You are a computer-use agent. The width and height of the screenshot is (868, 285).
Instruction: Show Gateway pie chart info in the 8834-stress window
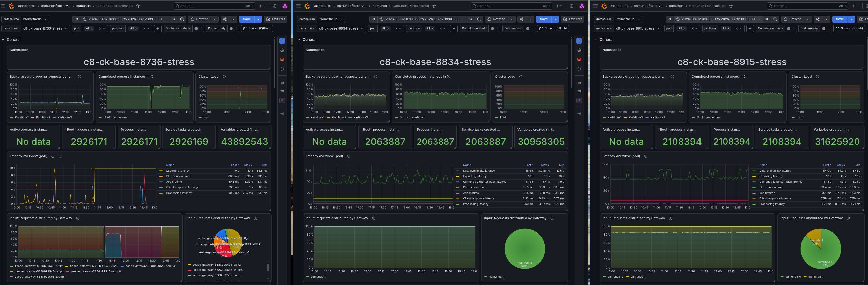point(552,218)
